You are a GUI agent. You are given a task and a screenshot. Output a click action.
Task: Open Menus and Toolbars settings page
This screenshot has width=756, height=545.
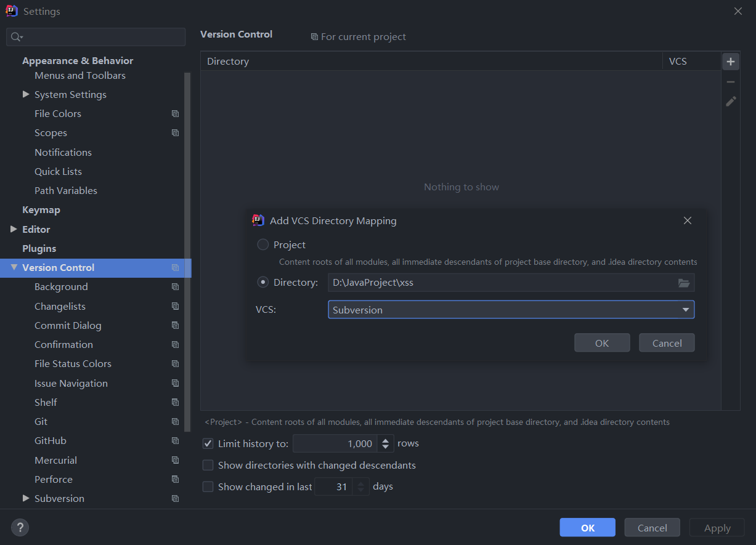(80, 75)
